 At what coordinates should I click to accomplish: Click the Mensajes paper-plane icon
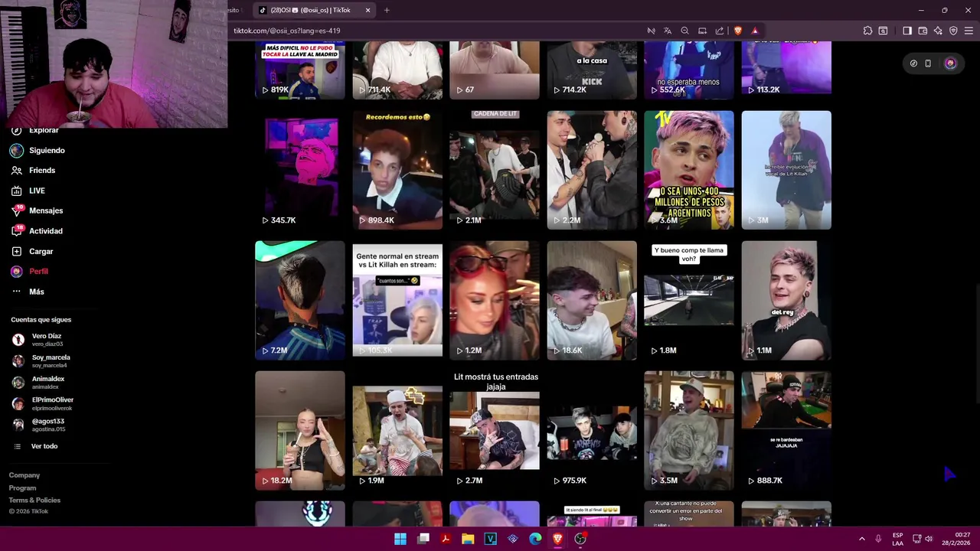pos(16,210)
